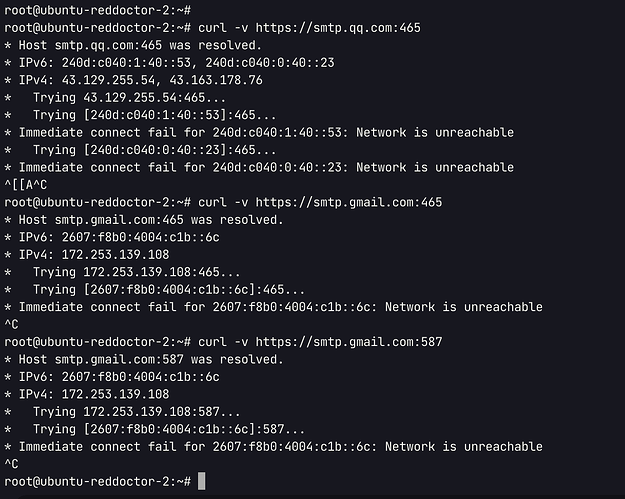Image resolution: width=625 pixels, height=499 pixels.
Task: Click 'Trying [240d:c040:0:40::23]:465...' line
Action: [x=155, y=150]
